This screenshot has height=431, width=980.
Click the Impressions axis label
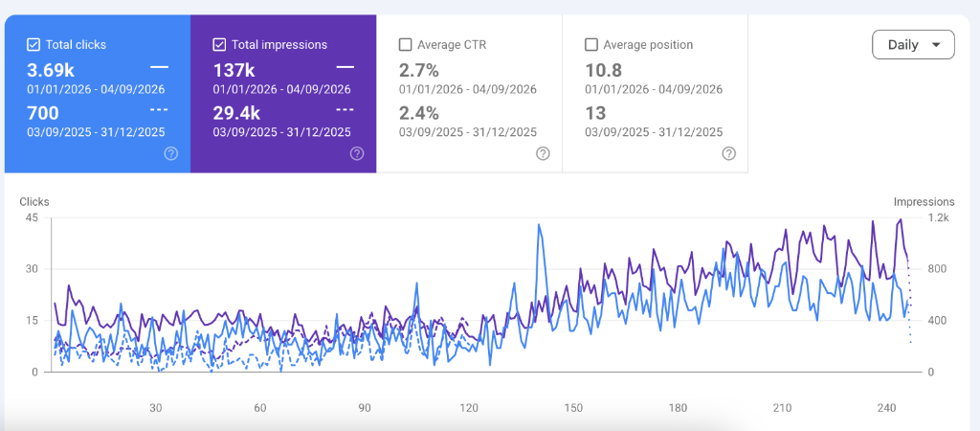924,202
